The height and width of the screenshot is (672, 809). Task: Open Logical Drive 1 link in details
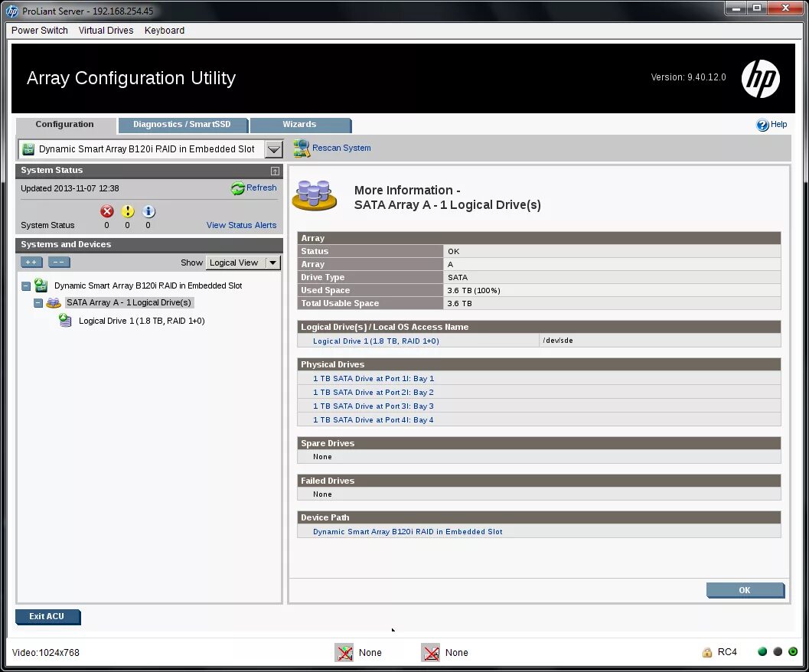click(x=376, y=341)
